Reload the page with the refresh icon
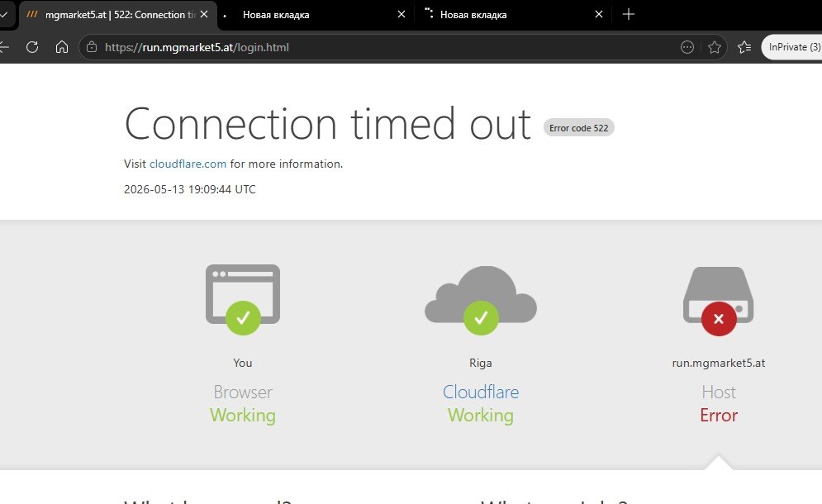The width and height of the screenshot is (822, 504). pyautogui.click(x=32, y=47)
